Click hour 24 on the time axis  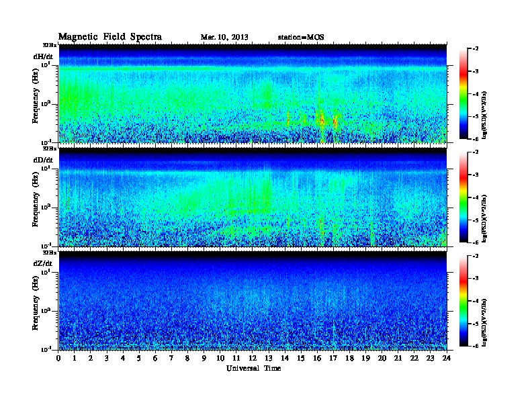[447, 359]
